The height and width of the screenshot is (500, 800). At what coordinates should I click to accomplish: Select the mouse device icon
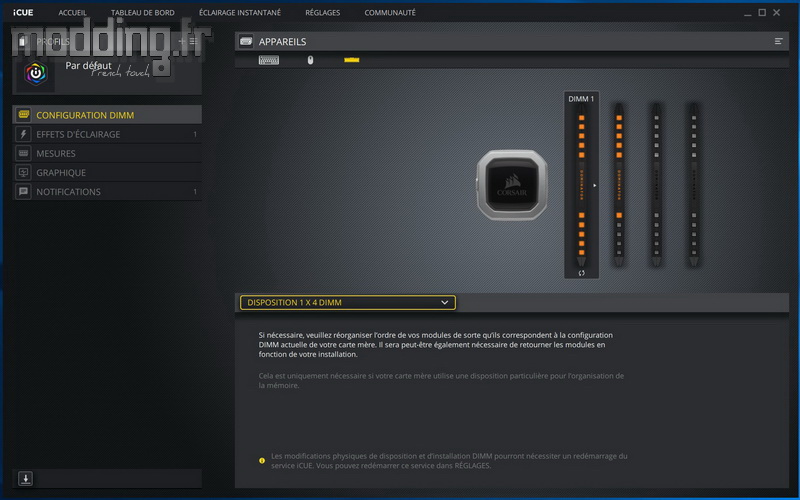coord(310,60)
